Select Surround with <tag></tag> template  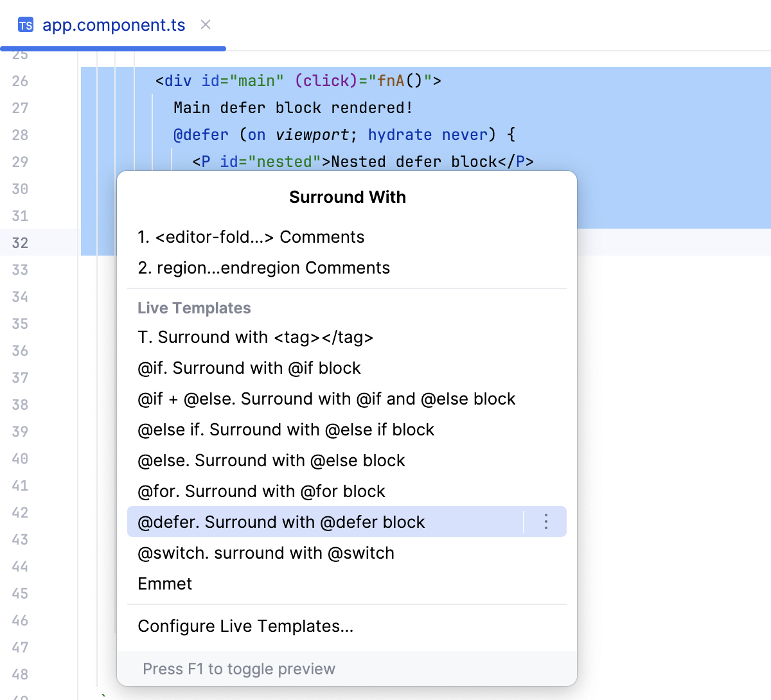coord(255,337)
